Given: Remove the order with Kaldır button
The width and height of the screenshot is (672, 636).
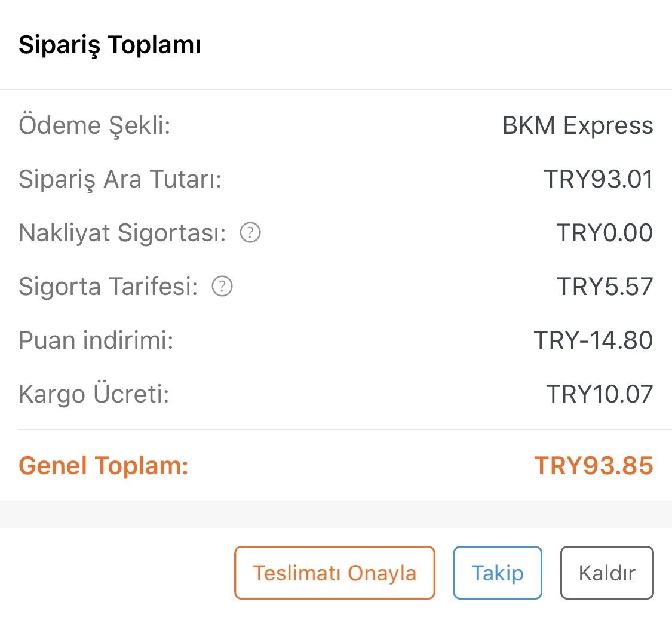Looking at the screenshot, I should 607,573.
